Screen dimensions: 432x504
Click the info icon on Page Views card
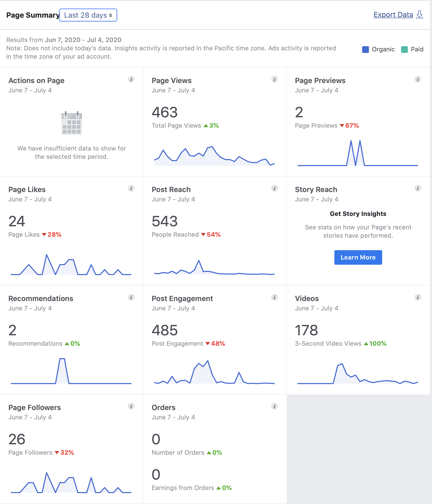pos(274,79)
